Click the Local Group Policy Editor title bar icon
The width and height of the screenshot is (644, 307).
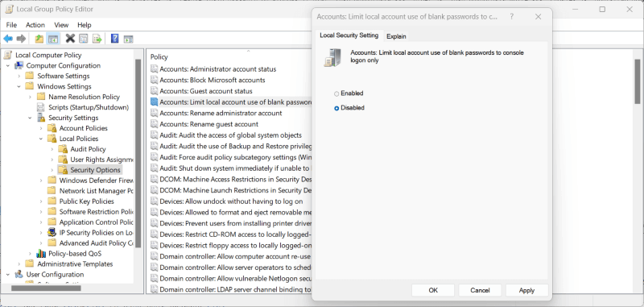pyautogui.click(x=10, y=9)
